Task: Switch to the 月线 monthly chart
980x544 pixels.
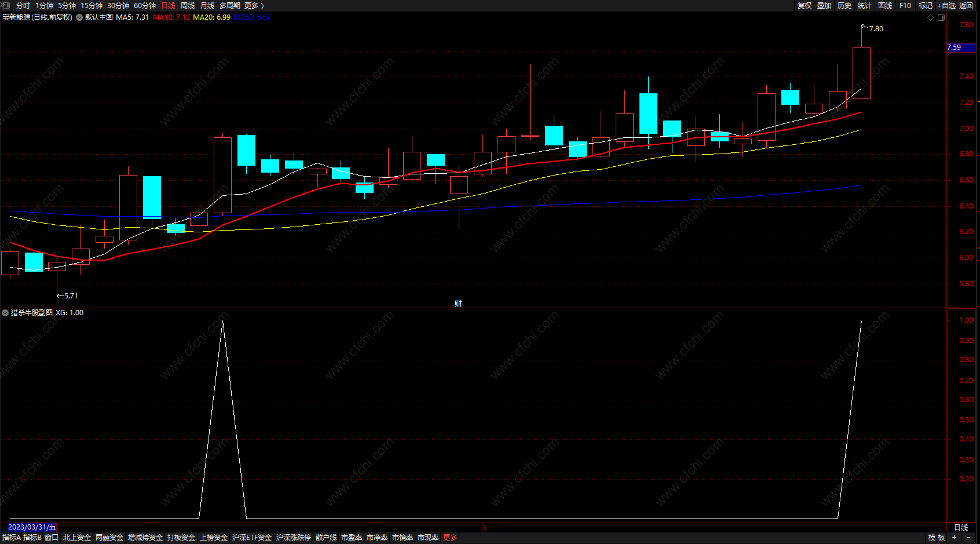Action: [207, 6]
